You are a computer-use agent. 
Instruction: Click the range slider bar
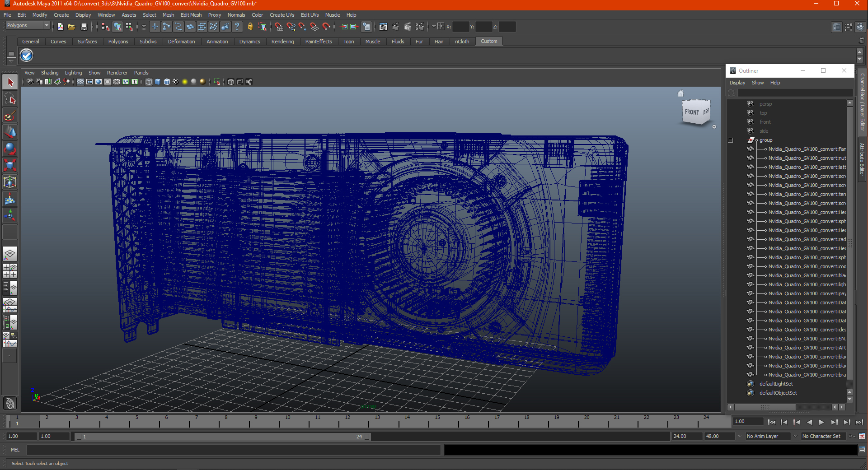click(222, 437)
